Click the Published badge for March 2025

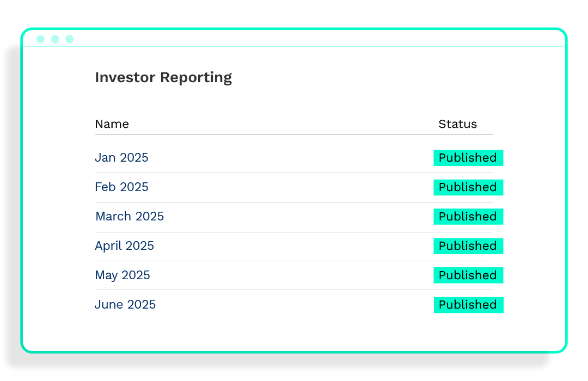pyautogui.click(x=468, y=217)
